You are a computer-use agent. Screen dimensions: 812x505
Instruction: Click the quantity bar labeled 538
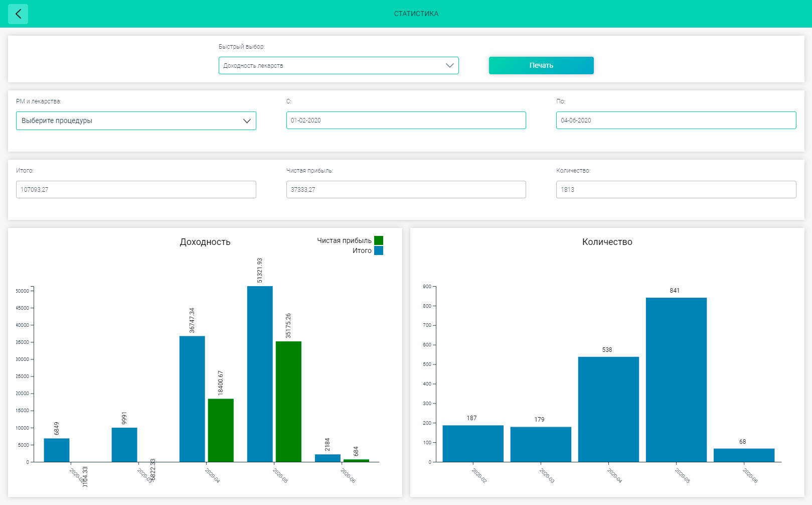(608, 409)
